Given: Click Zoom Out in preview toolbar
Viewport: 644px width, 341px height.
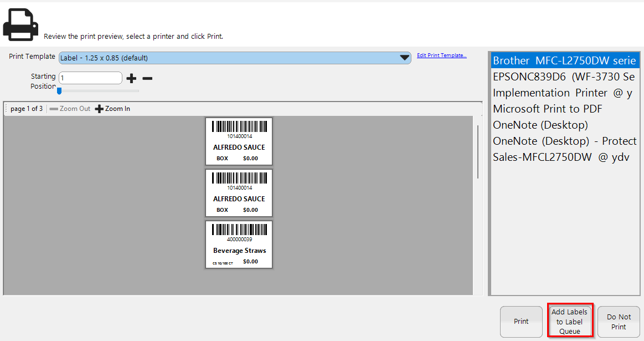Looking at the screenshot, I should tap(70, 109).
